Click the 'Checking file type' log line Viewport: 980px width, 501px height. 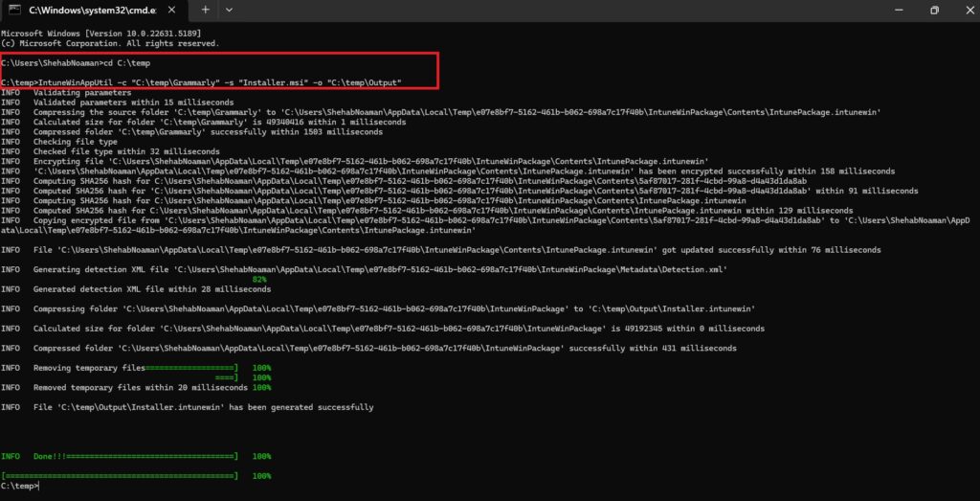59,142
